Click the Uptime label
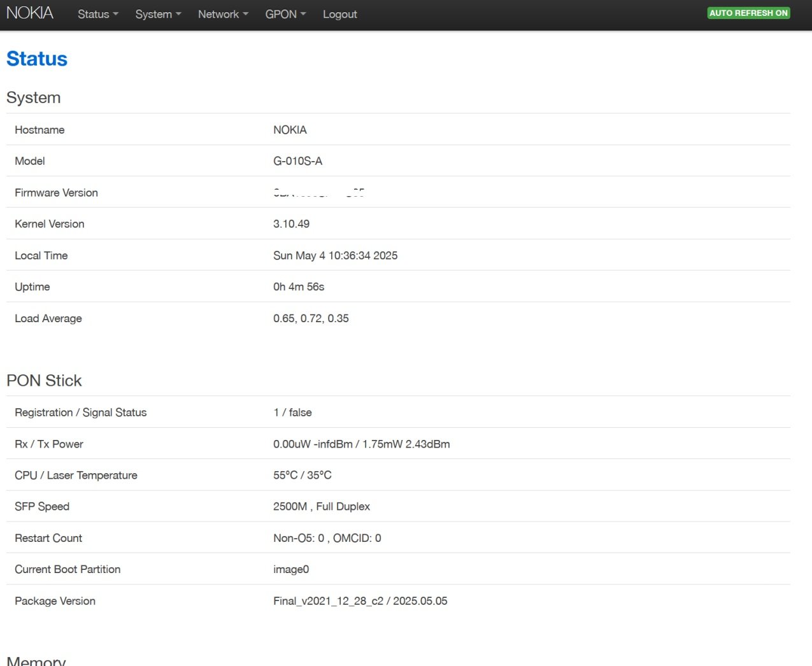 click(x=32, y=287)
